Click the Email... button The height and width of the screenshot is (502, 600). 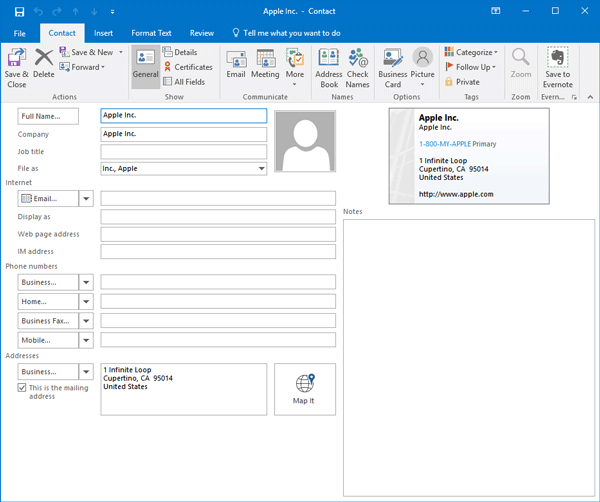48,199
